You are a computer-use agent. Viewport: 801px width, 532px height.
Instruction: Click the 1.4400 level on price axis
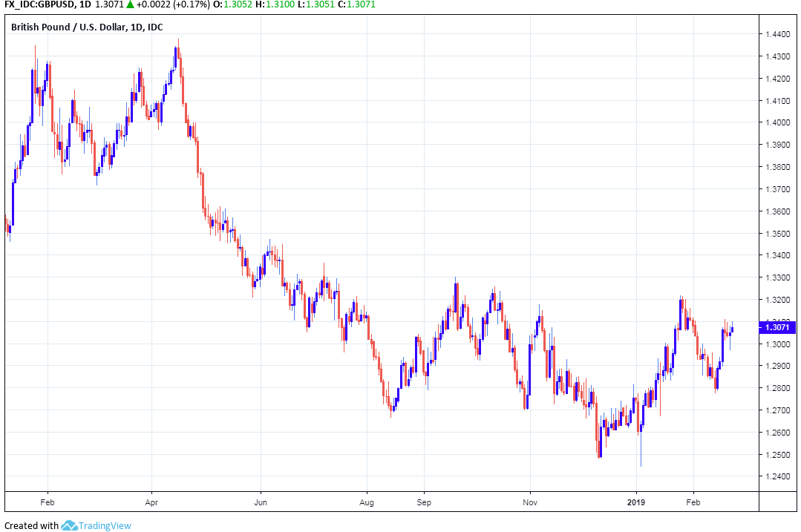click(777, 34)
